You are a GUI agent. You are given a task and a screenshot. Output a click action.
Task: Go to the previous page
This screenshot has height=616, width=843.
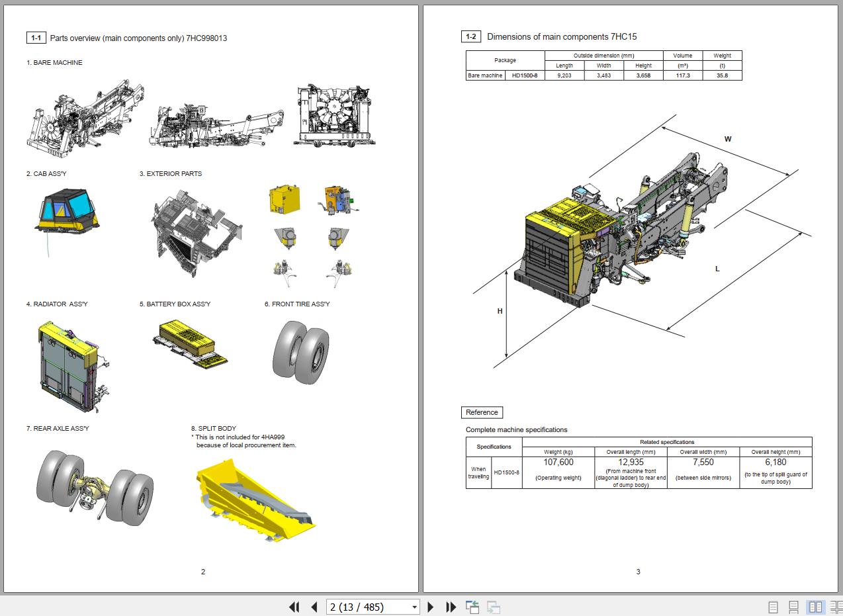coord(314,607)
